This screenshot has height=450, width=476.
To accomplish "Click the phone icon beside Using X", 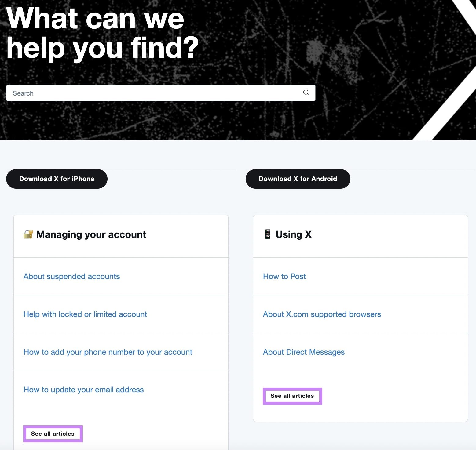I will [267, 234].
